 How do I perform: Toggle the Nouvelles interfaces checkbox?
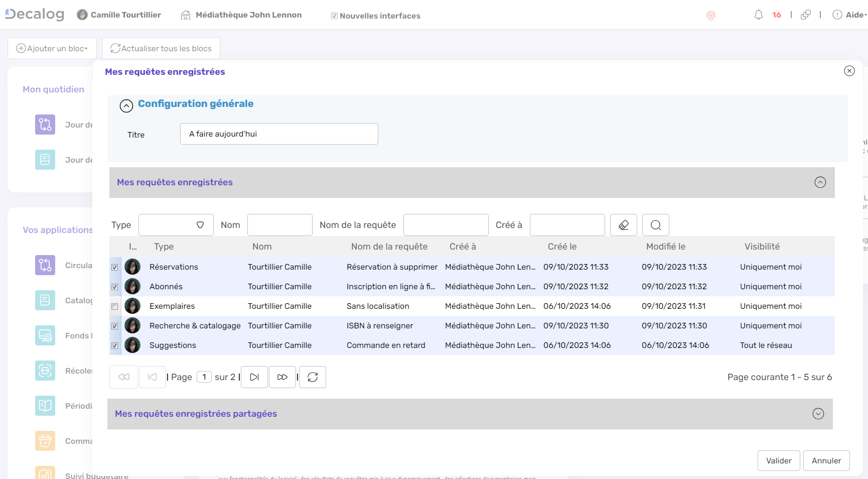pyautogui.click(x=334, y=16)
